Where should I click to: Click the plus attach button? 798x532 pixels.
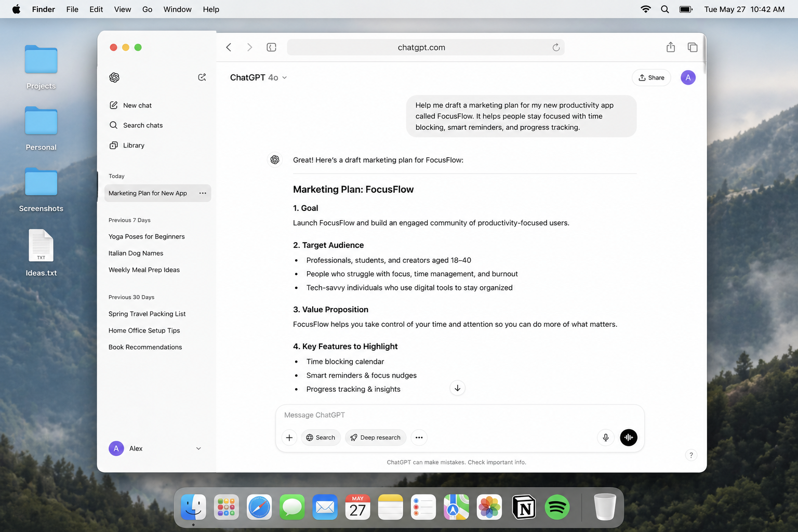289,437
